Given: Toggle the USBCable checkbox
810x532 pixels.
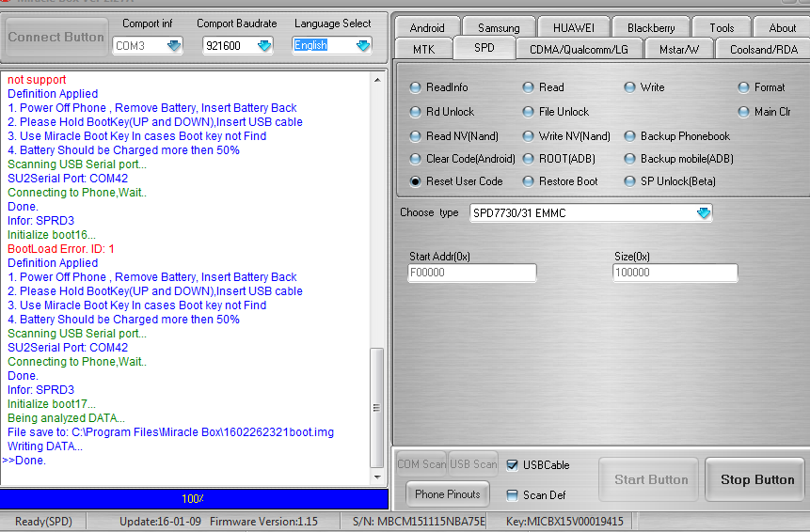Looking at the screenshot, I should tap(512, 465).
